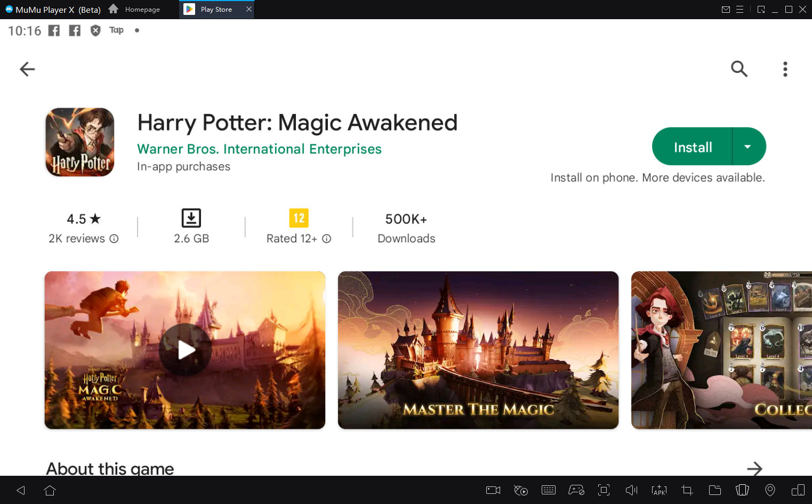Screen dimensions: 812x504
Task: Click the Android back triangle button
Action: pyautogui.click(x=21, y=490)
